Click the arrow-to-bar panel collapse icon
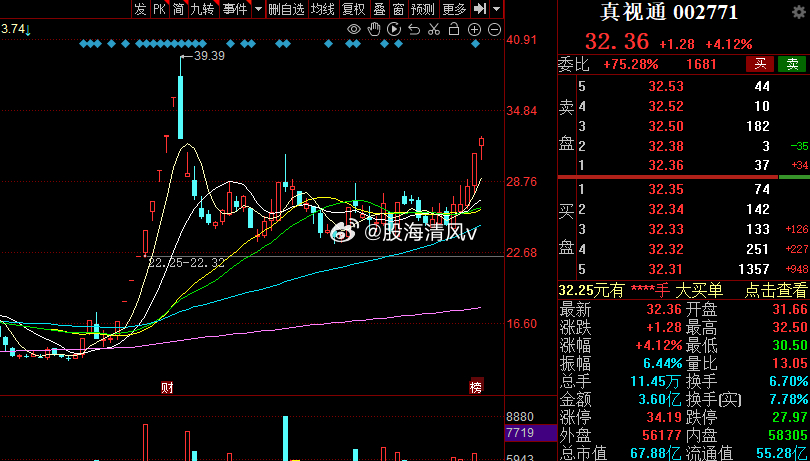 click(480, 9)
